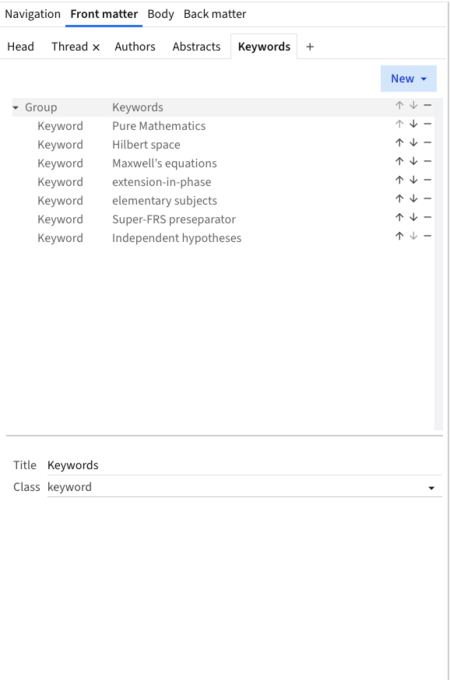Move extension-in-phase keyword down
Image resolution: width=450 pixels, height=680 pixels.
click(414, 180)
